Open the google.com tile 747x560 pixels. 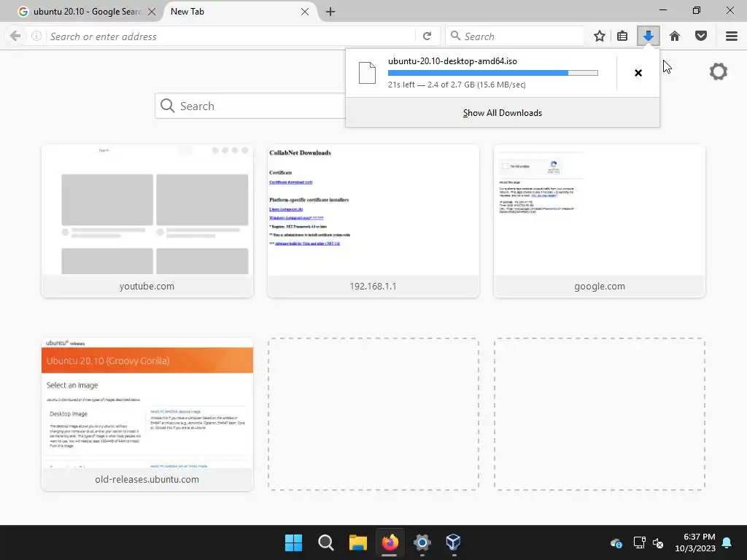[x=600, y=221]
